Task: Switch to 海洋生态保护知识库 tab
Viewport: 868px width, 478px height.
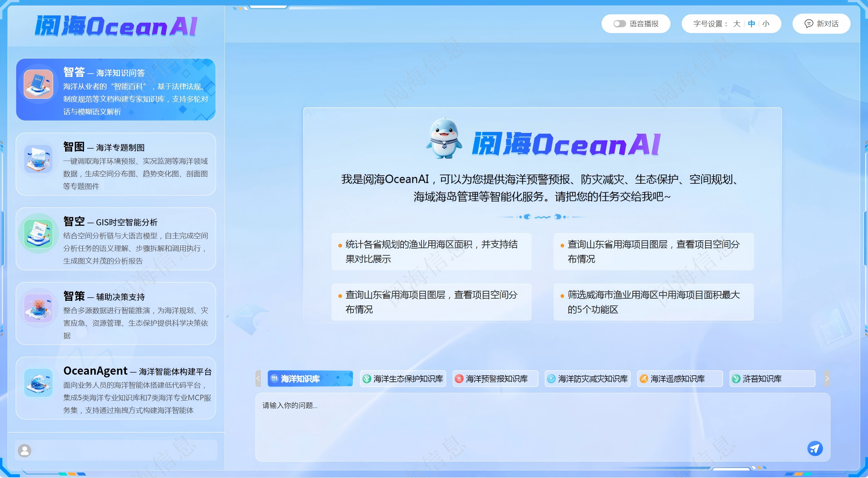Action: pos(403,378)
